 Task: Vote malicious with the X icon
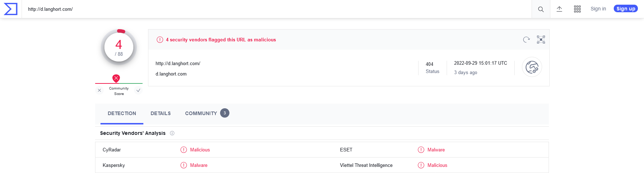click(99, 91)
